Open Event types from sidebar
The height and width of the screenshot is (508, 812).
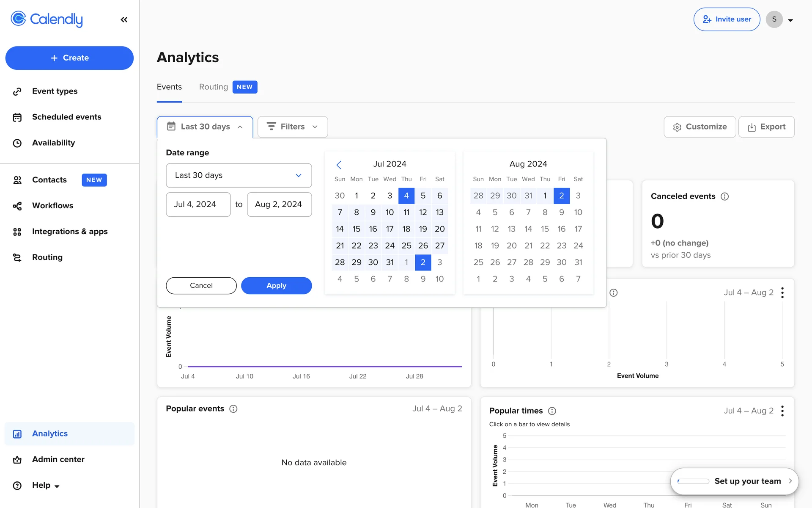pos(55,91)
